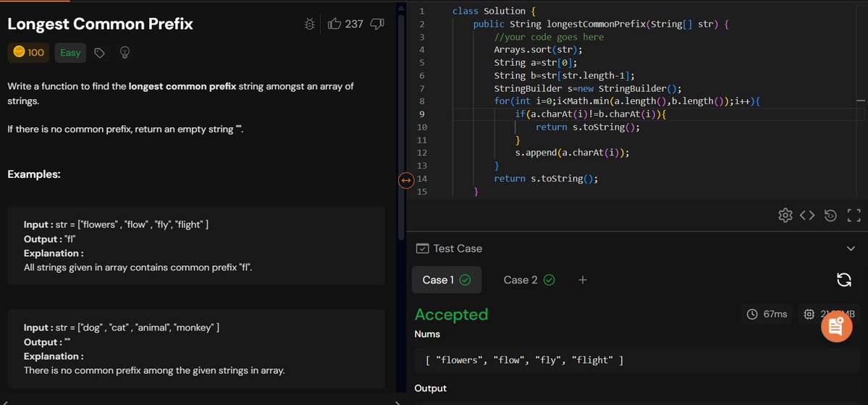
Task: Click the your code goes here comment
Action: tap(549, 37)
